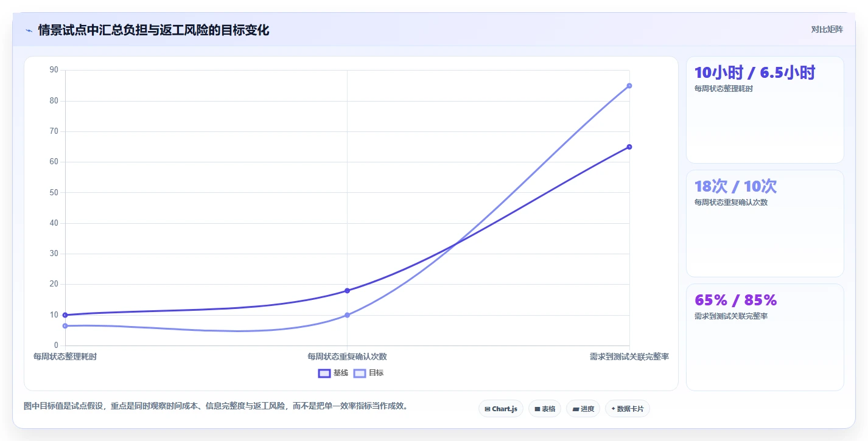Click the footnote starting 图中目标值是试点假设
868x441 pixels.
pos(215,406)
